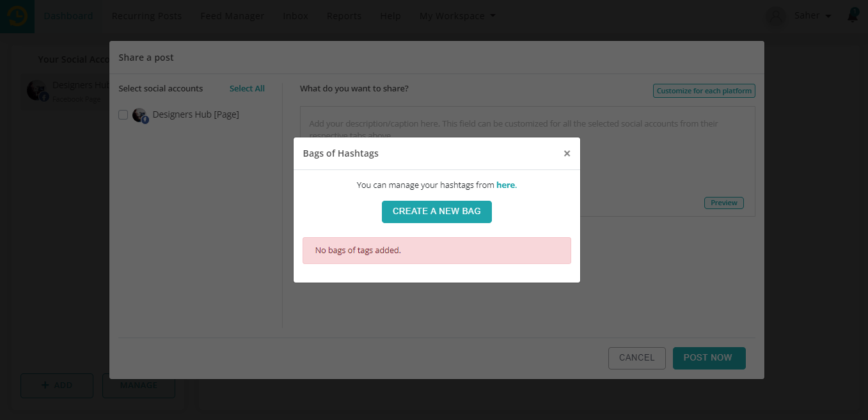Screen dimensions: 868x420
Task: Click the Add account plus icon
Action: (x=45, y=385)
